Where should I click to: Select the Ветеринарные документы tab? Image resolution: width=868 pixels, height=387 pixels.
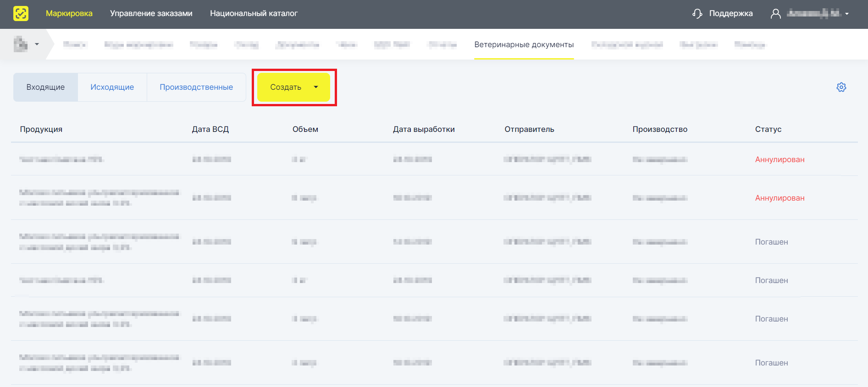coord(524,44)
